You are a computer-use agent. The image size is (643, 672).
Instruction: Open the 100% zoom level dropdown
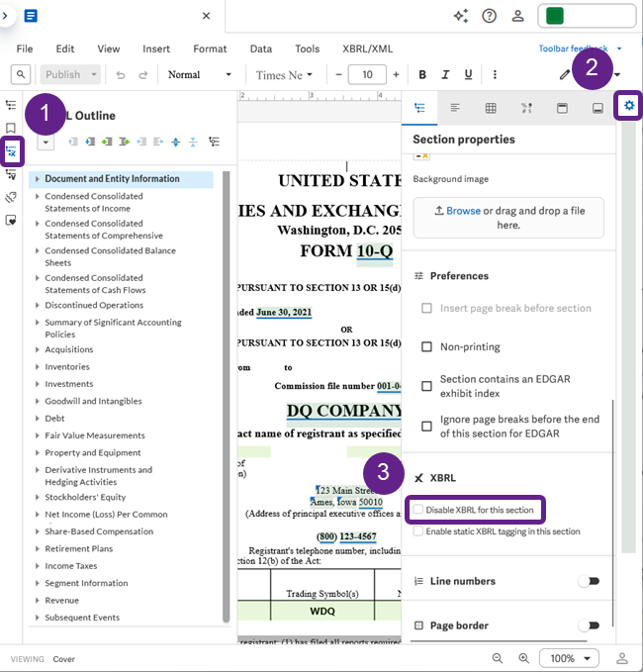569,658
